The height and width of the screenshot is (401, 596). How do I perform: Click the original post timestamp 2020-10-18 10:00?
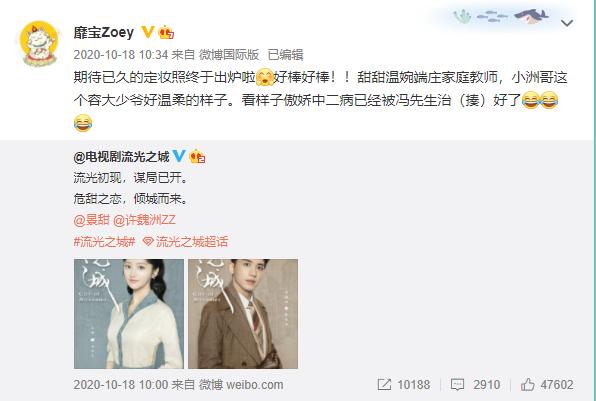(x=120, y=385)
